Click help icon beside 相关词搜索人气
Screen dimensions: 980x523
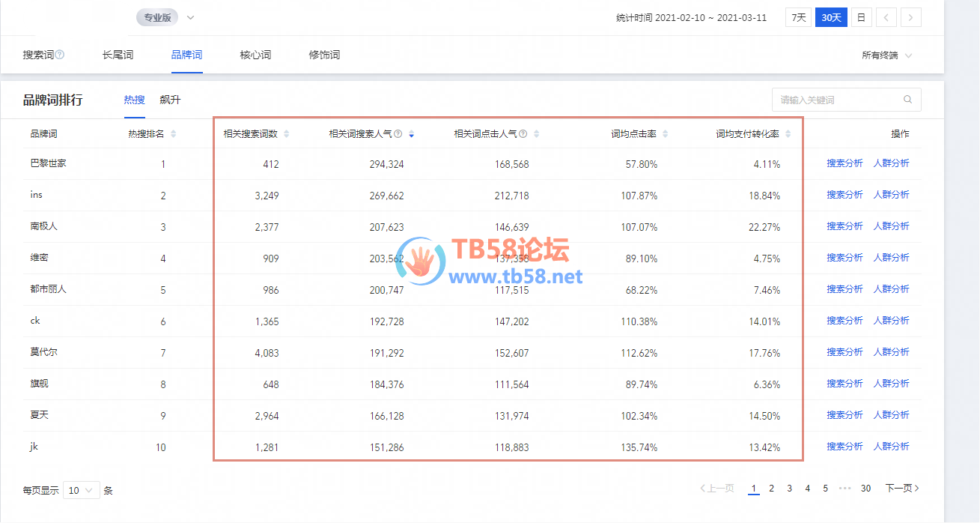(x=398, y=134)
